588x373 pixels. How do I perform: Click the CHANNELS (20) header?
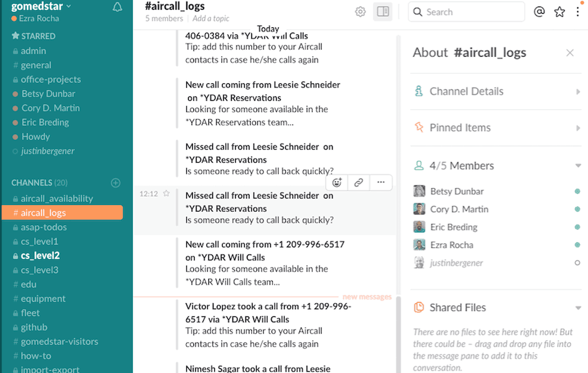tap(40, 183)
